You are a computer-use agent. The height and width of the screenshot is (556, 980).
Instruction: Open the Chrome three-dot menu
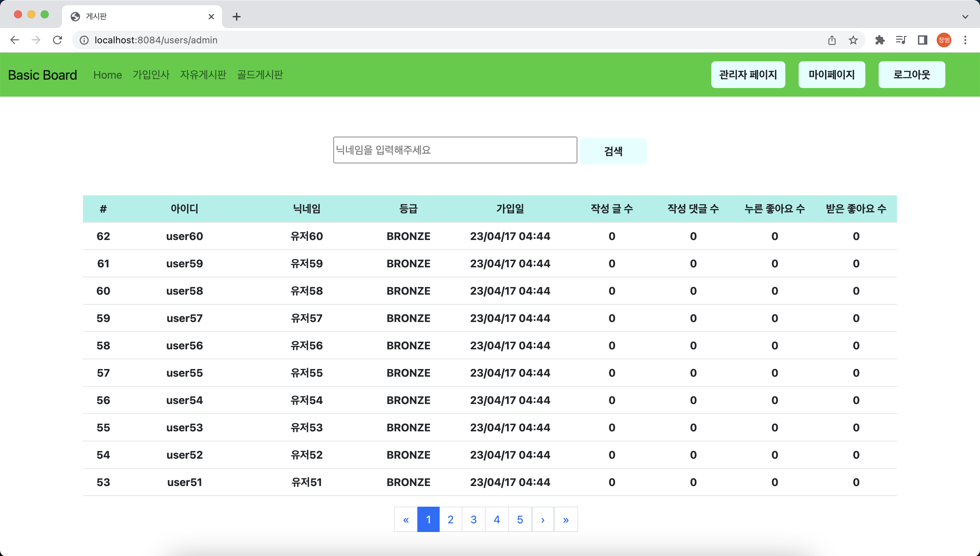pos(965,40)
